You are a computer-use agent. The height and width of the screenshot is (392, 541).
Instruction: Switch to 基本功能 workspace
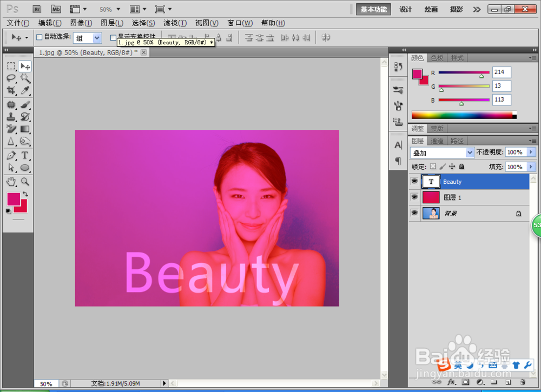[x=374, y=9]
